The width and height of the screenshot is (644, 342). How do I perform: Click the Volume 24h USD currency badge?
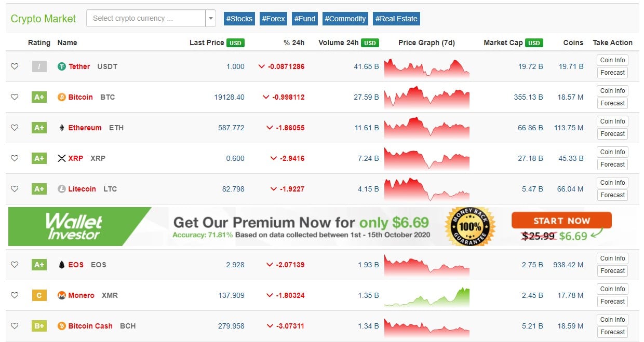point(370,43)
